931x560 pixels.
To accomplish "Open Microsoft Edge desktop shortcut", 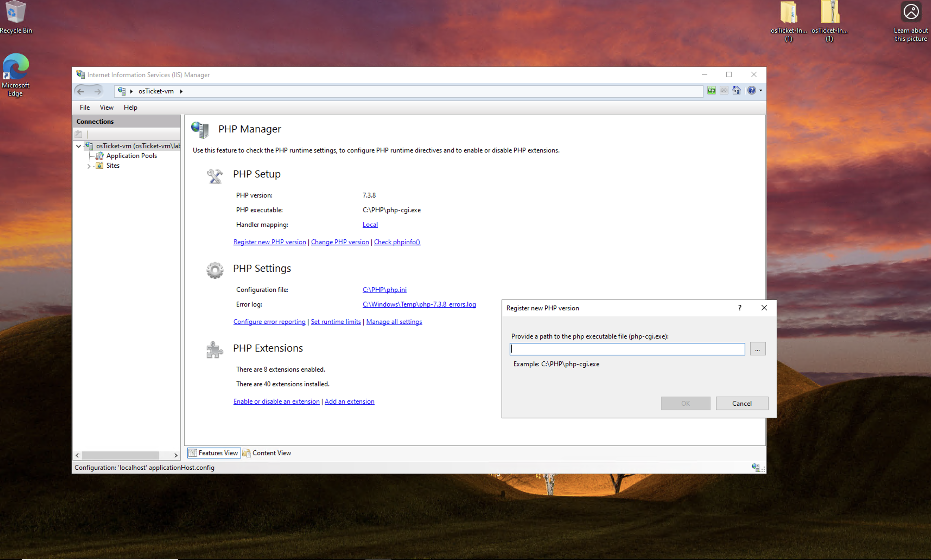I will (15, 75).
